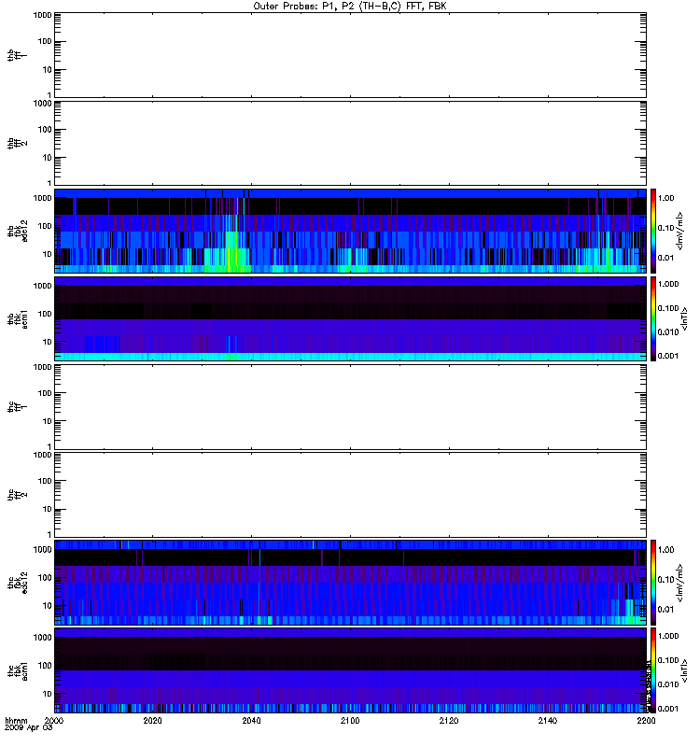Click the plot title "Outer Probes: P1, P2 (TH-B,C) FFT, FBK"
This screenshot has width=700, height=747.
350,7
